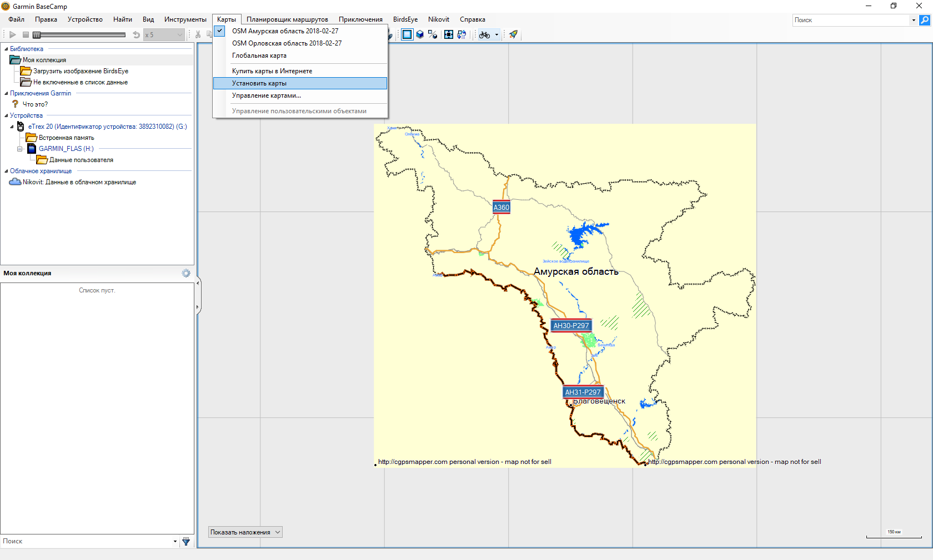Click the AH31-P297 road label on map

click(583, 392)
